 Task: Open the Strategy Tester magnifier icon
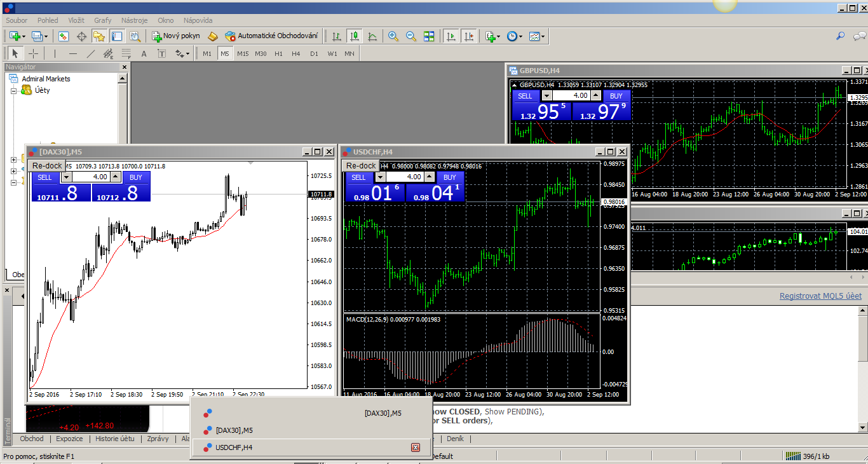point(134,36)
